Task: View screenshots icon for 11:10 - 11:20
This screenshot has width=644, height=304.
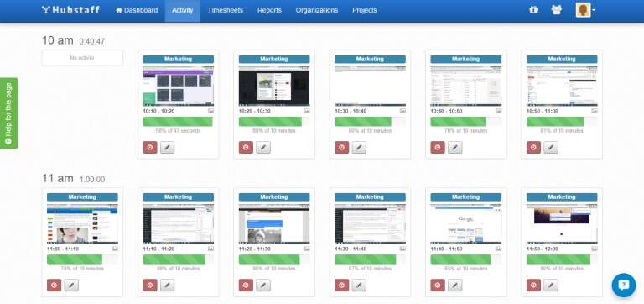Action: (x=210, y=249)
